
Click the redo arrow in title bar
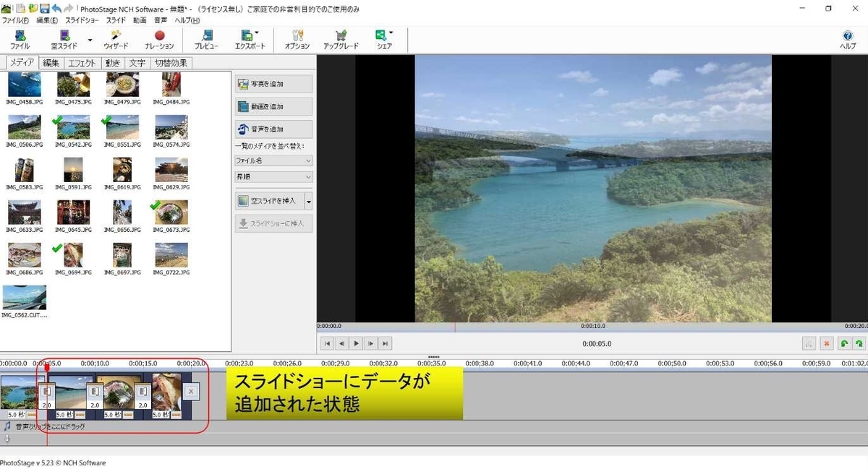click(x=68, y=9)
